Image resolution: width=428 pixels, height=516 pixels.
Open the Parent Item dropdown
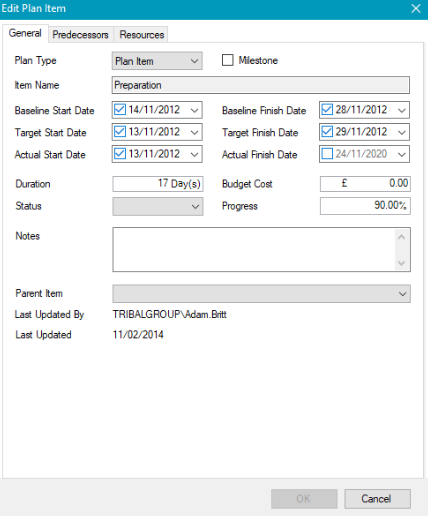(x=261, y=294)
